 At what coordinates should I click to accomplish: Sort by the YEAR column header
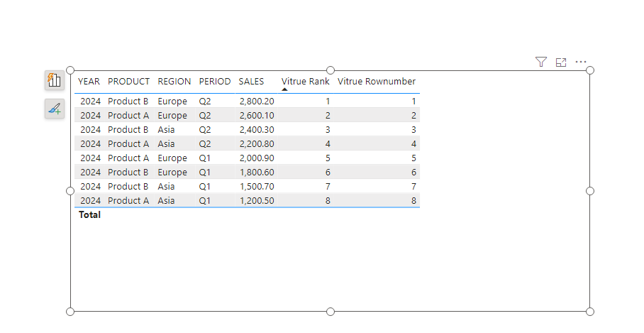click(x=89, y=82)
